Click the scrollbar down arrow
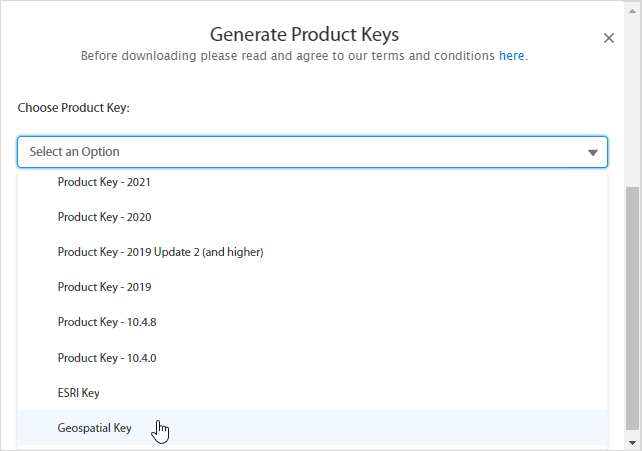Screen dimensions: 642x451 pos(632,442)
